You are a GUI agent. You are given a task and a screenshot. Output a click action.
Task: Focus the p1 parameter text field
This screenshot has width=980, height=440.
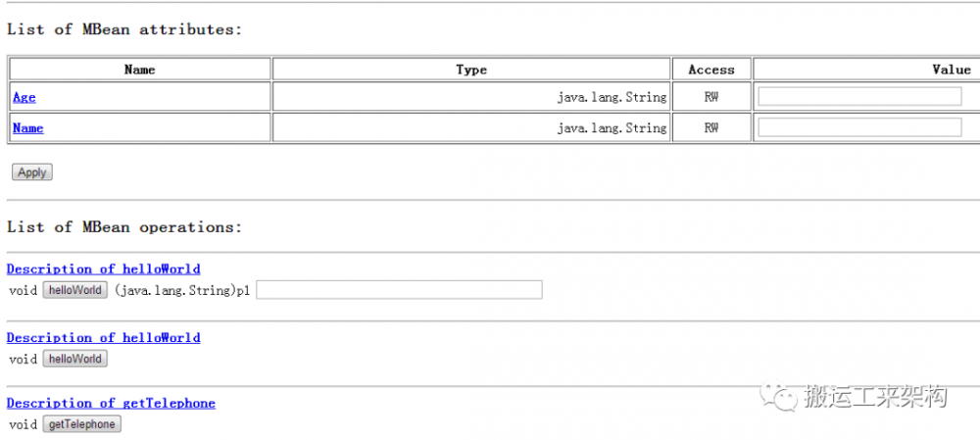click(x=399, y=290)
